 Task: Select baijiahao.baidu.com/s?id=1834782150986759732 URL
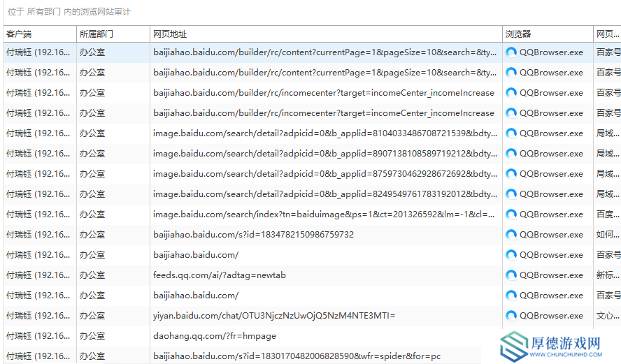(x=253, y=235)
